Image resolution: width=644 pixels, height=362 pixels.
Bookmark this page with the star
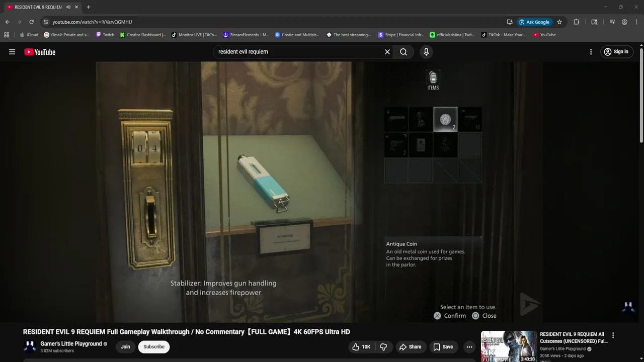(x=559, y=22)
